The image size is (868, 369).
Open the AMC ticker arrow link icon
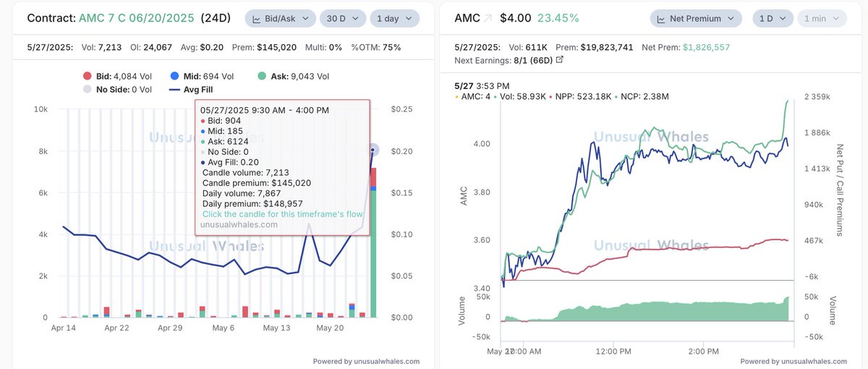coord(488,17)
